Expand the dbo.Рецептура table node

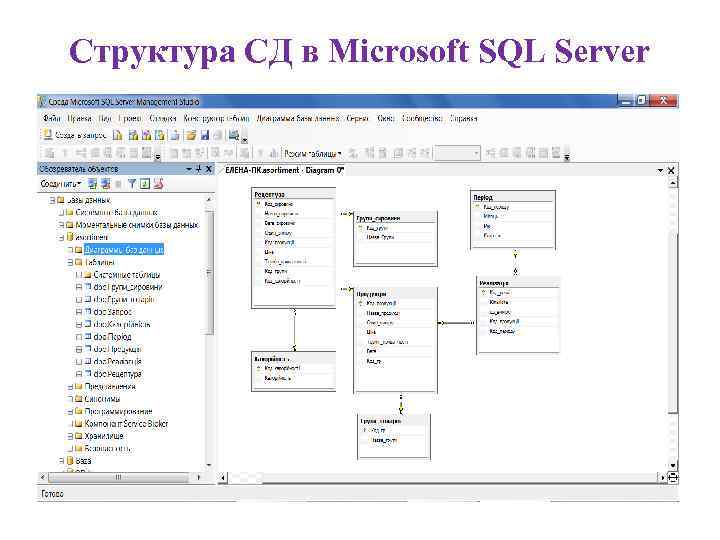pyautogui.click(x=79, y=374)
